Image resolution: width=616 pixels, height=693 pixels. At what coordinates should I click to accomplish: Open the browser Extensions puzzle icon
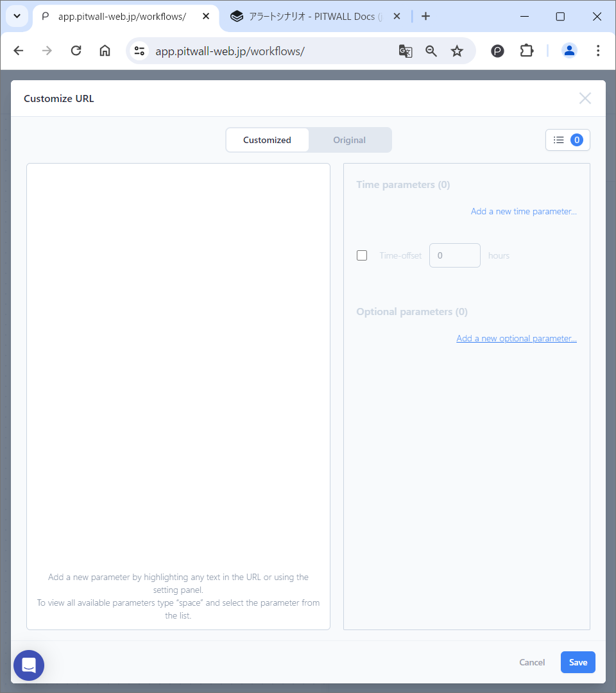pyautogui.click(x=526, y=51)
